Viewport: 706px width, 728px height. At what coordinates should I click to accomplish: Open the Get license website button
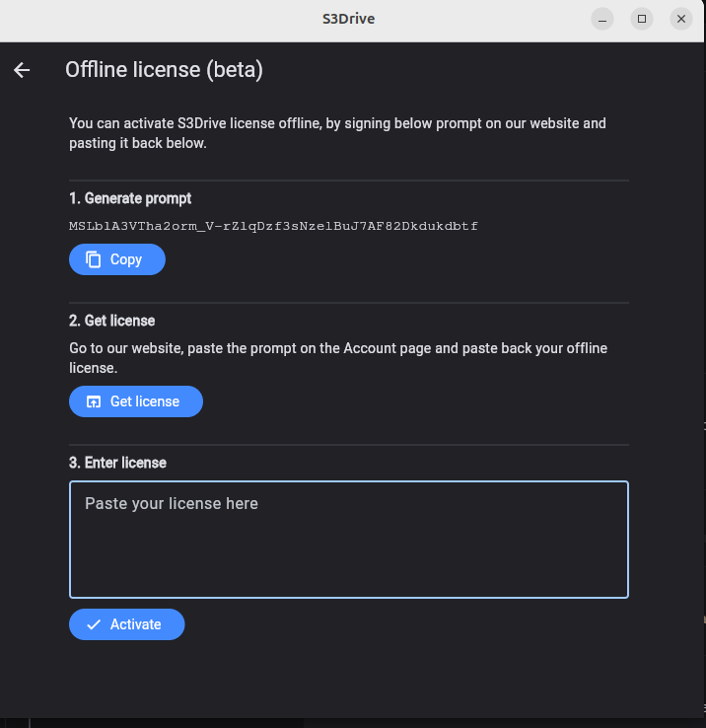pyautogui.click(x=136, y=401)
